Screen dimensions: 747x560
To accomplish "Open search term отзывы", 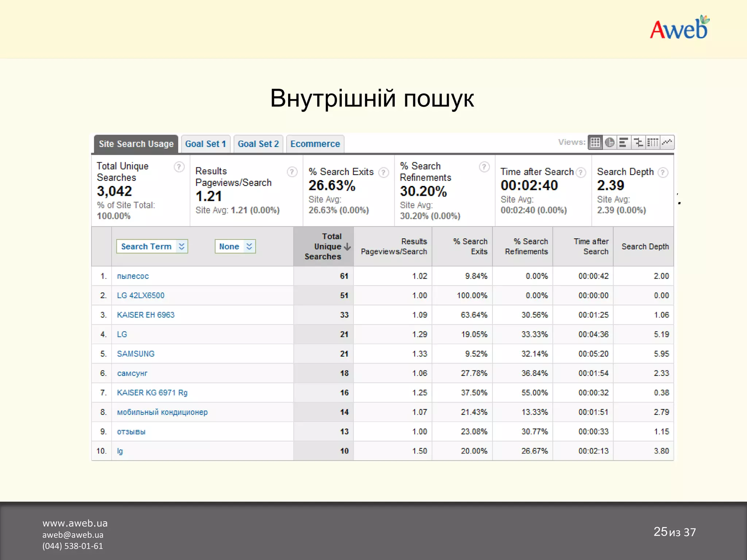I will tap(131, 432).
